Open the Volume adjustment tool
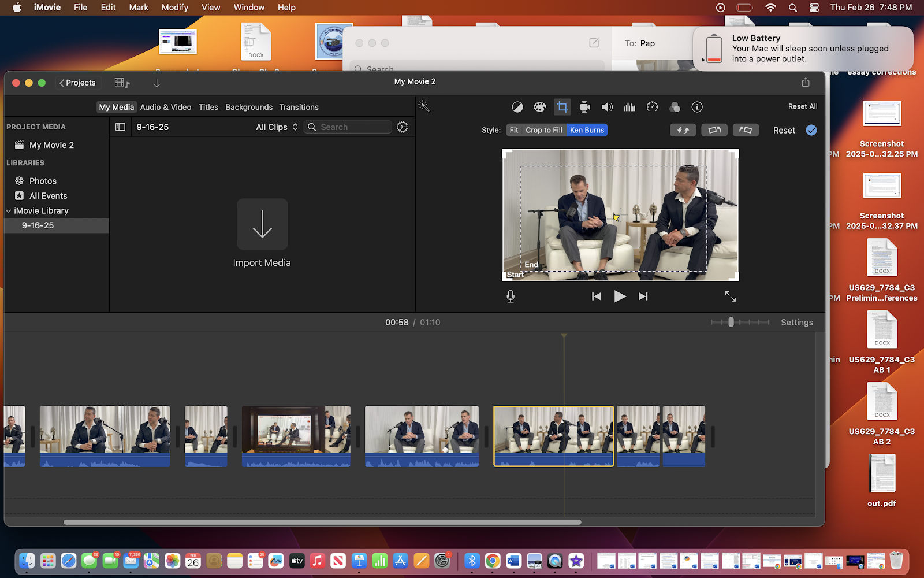The image size is (924, 578). [x=607, y=107]
